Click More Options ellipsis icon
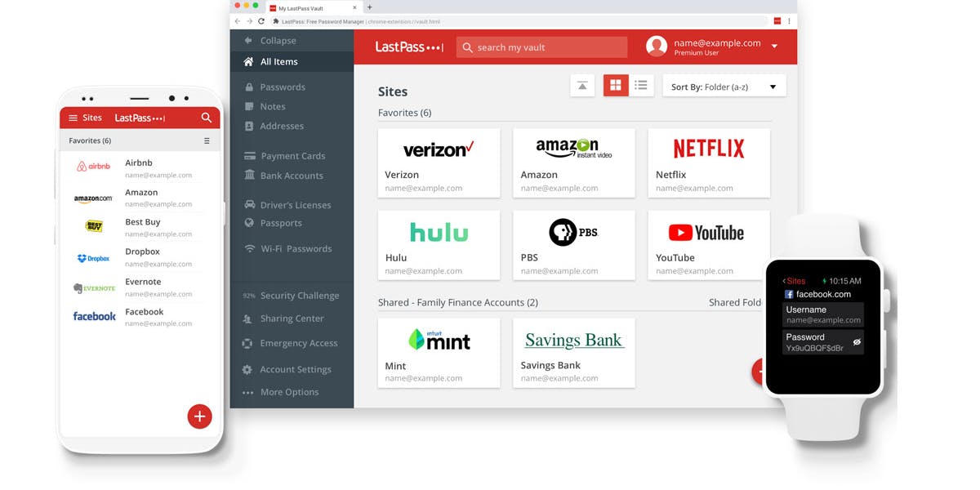This screenshot has height=490, width=980. 247,393
